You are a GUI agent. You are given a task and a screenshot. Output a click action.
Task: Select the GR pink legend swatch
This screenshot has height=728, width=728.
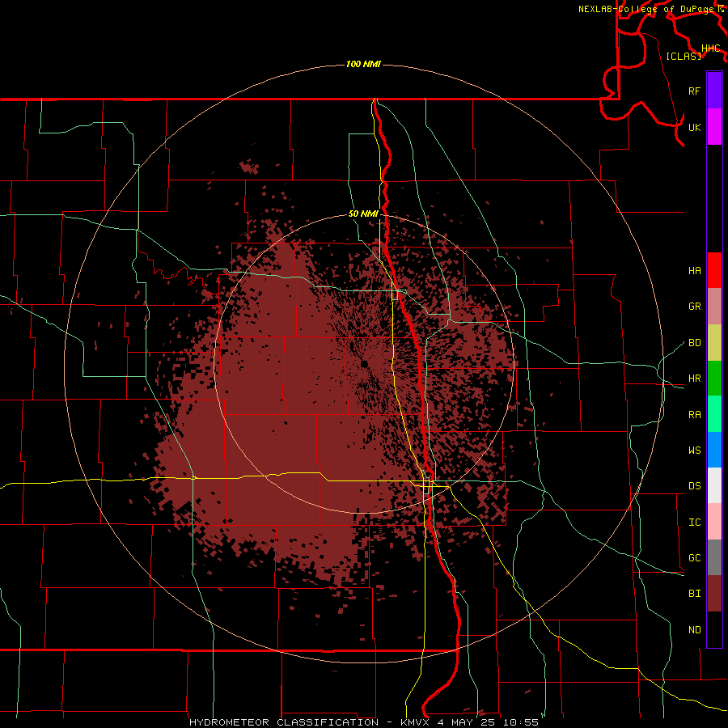714,307
